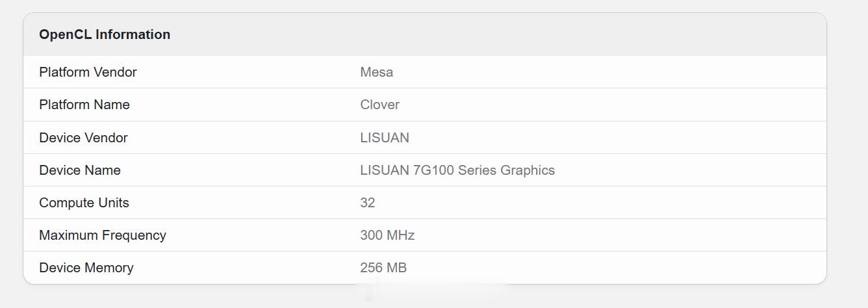Click the Compute Units table row

coord(425,203)
